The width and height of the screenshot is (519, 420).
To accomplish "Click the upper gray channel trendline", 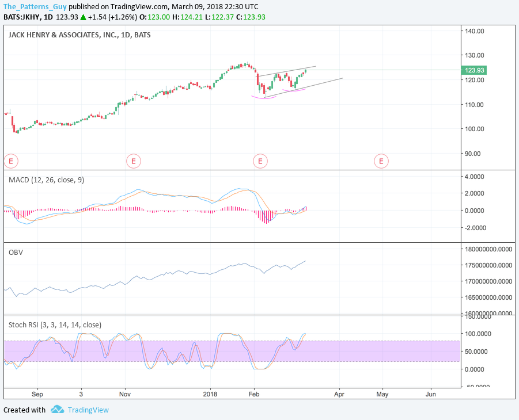I will coord(287,71).
